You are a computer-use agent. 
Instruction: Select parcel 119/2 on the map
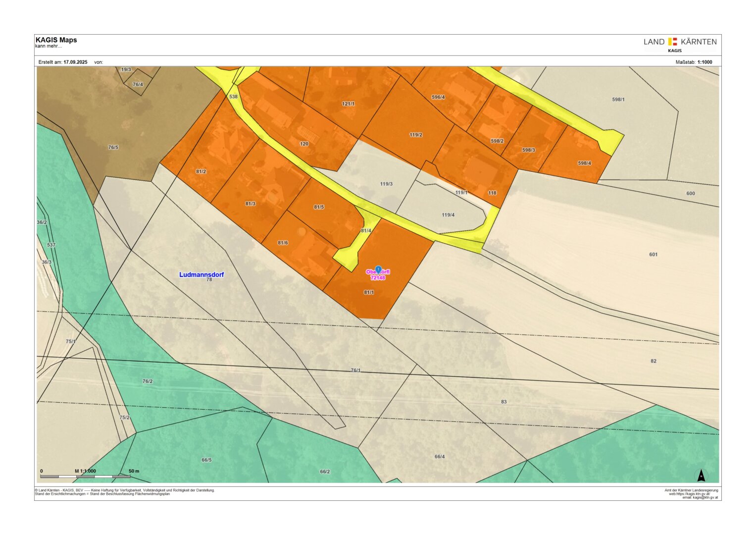click(416, 135)
